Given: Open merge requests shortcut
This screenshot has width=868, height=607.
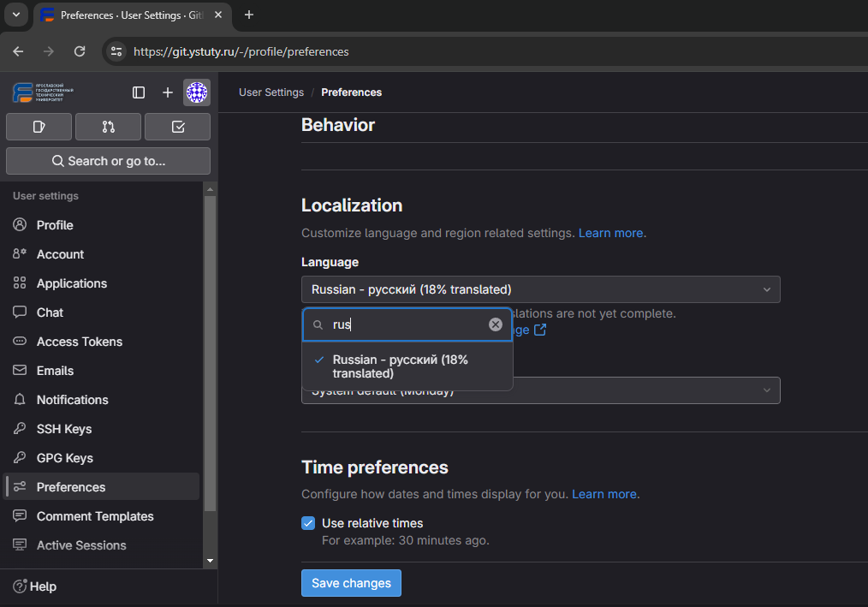Looking at the screenshot, I should pyautogui.click(x=109, y=127).
